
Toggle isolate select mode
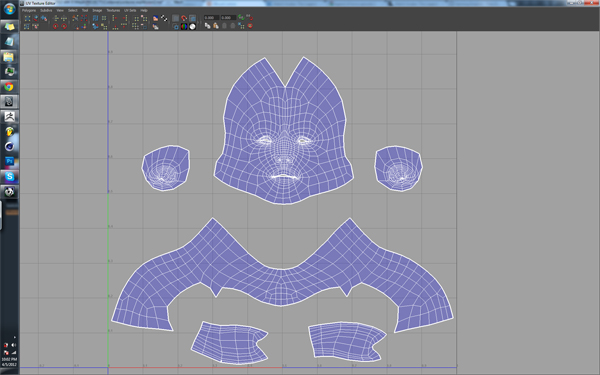[136, 18]
